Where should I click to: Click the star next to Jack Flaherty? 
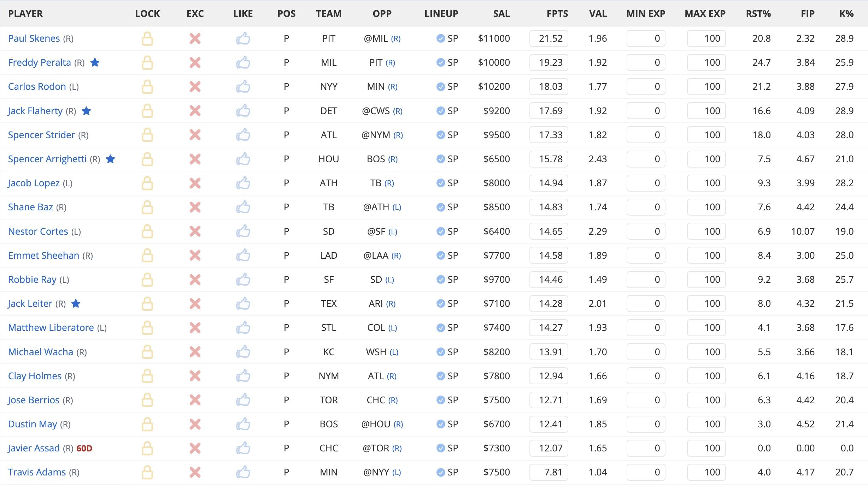pyautogui.click(x=87, y=111)
